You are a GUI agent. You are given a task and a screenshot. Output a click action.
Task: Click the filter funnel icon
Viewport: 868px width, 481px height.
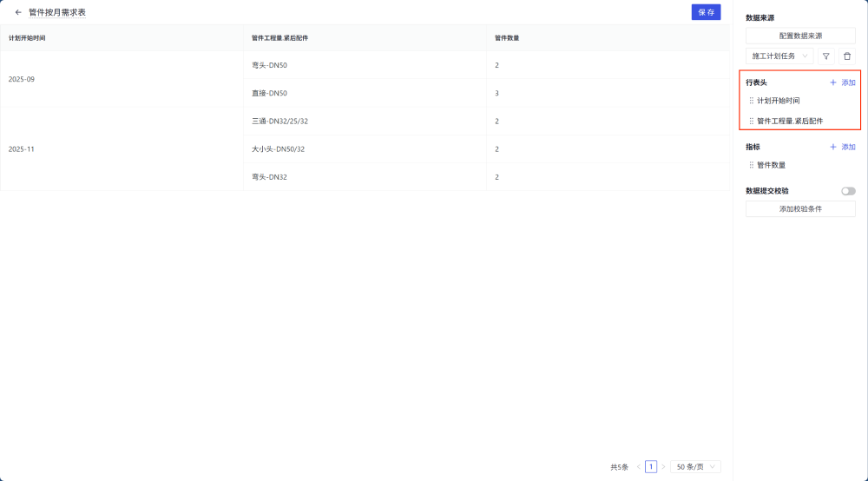point(825,56)
